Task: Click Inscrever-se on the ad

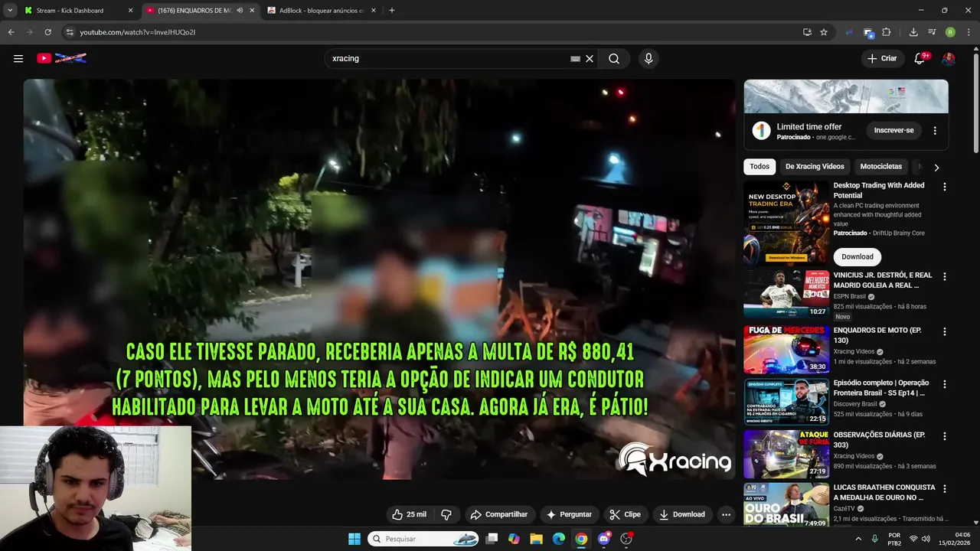Action: (x=893, y=130)
